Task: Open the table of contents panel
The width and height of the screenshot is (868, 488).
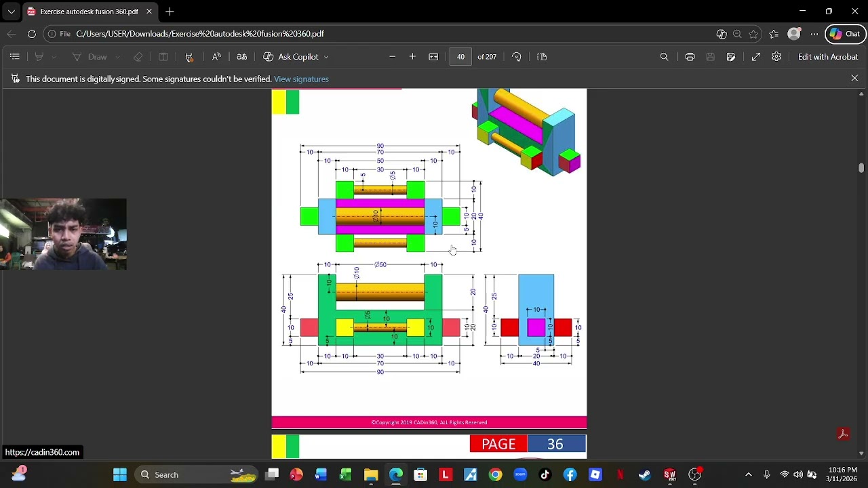Action: 15,57
